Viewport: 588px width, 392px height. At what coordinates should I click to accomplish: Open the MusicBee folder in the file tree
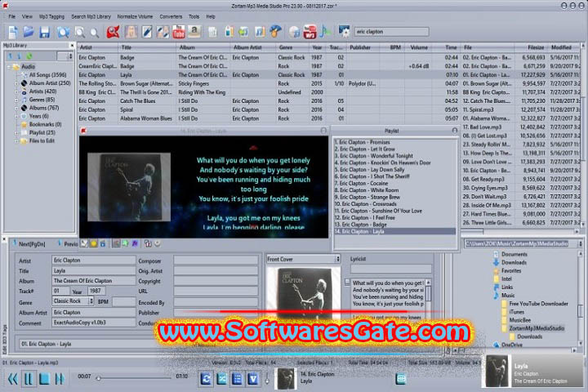pos(519,320)
